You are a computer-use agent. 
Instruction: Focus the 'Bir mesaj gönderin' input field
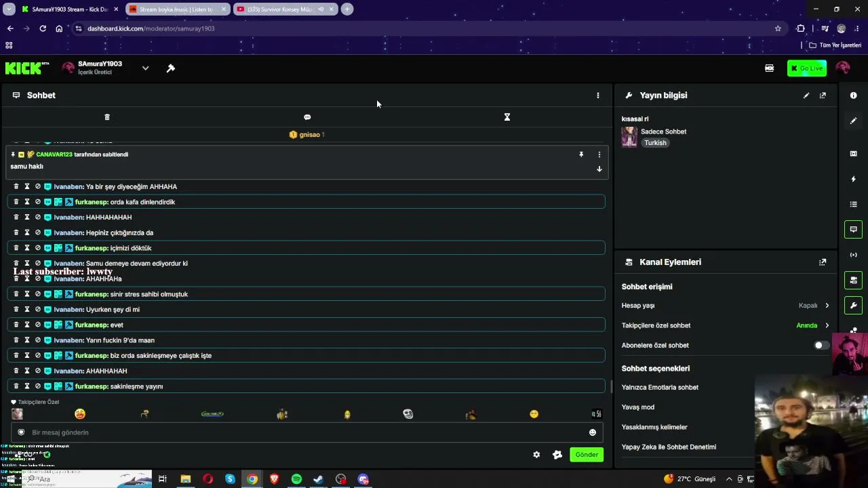[x=305, y=432]
